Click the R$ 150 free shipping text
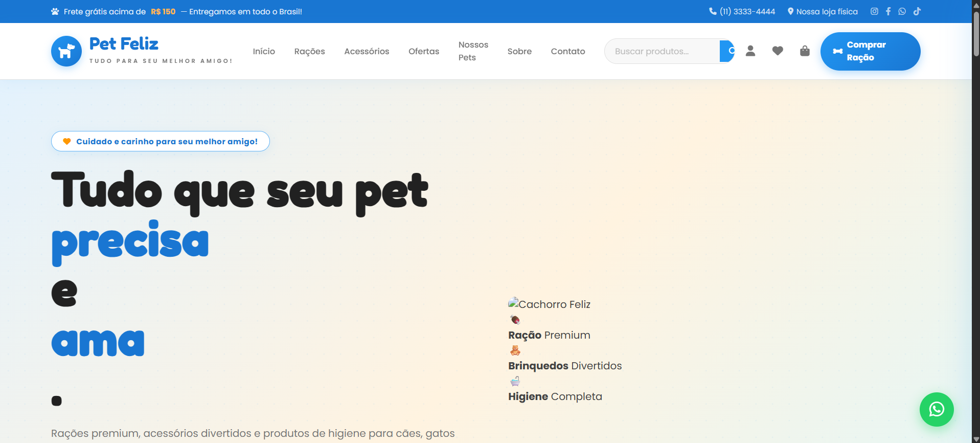Image resolution: width=980 pixels, height=443 pixels. tap(163, 11)
